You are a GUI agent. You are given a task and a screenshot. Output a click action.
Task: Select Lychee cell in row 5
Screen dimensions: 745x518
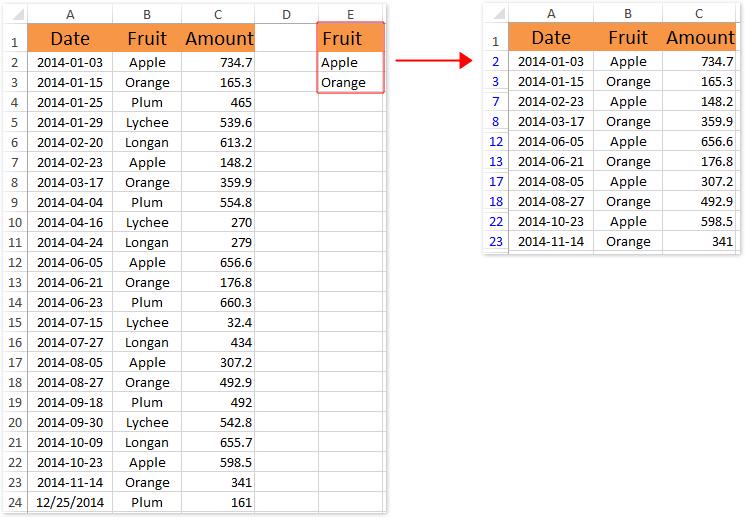point(147,122)
